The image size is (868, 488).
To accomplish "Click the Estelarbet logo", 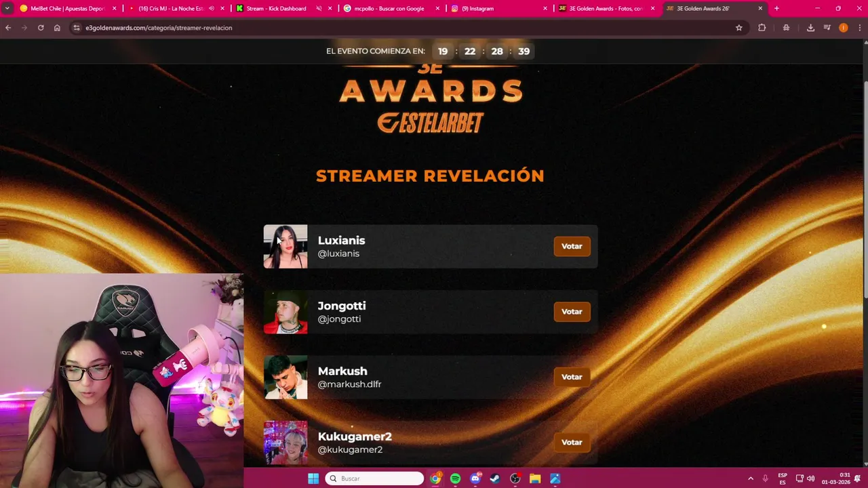I will coord(431,123).
